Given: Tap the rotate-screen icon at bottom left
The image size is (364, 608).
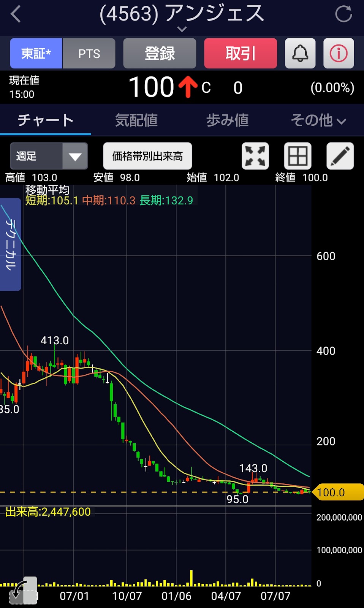Looking at the screenshot, I should [24, 591].
